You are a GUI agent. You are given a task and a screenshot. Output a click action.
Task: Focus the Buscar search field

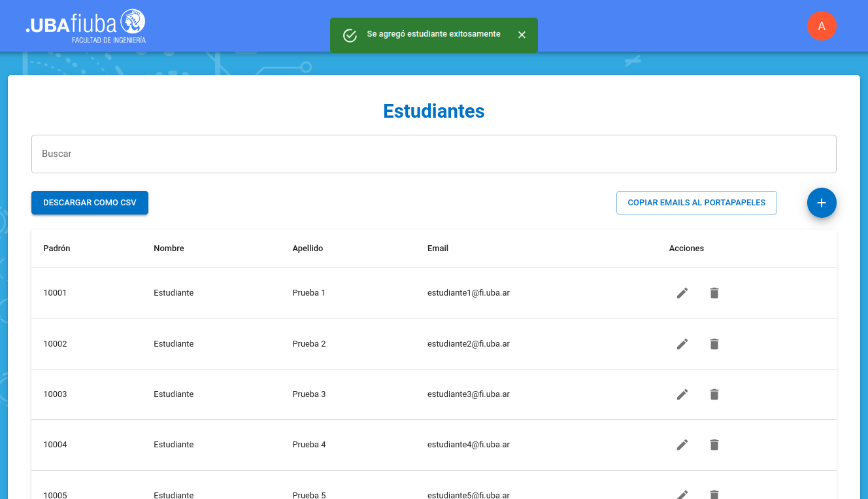[x=433, y=154]
